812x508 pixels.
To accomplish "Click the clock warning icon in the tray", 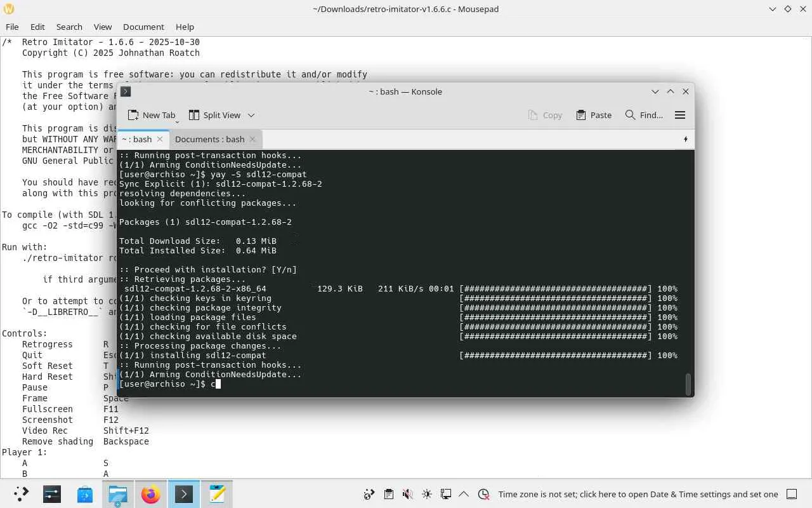I will 483,494.
